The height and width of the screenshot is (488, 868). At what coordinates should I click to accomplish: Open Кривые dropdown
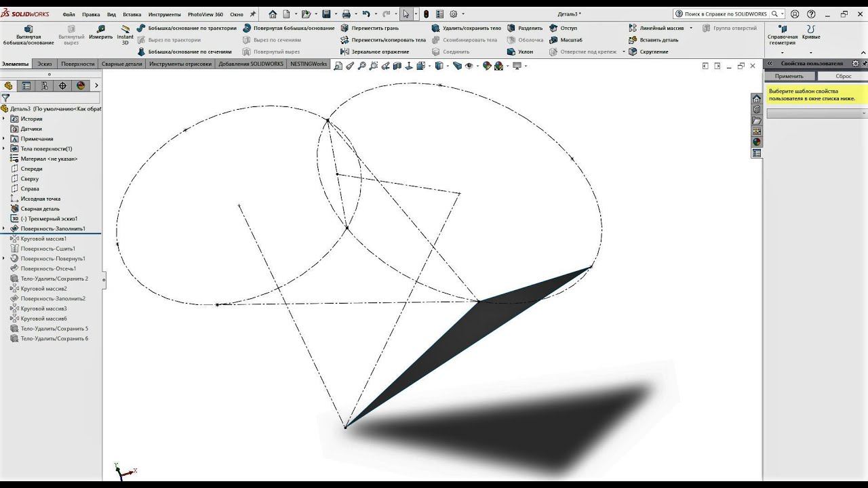[x=811, y=53]
